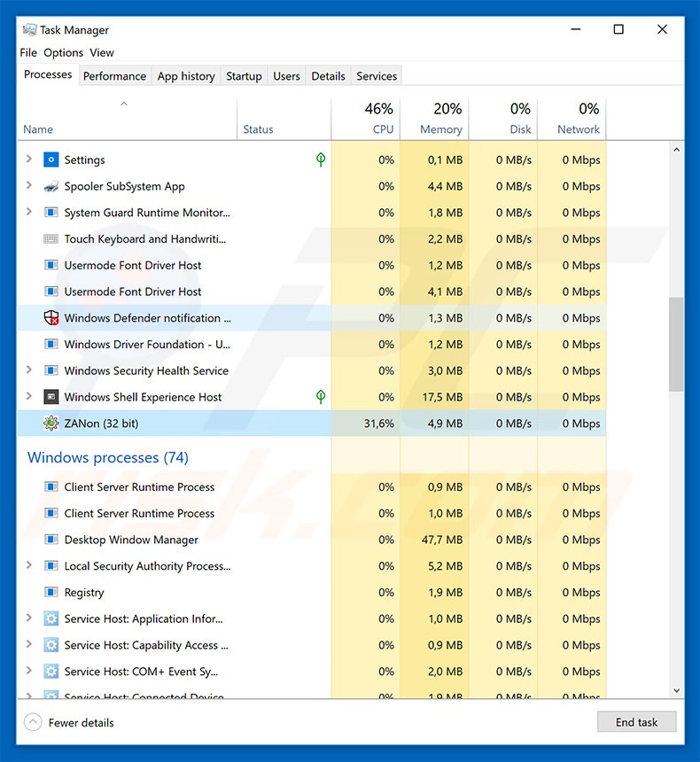Screen dimensions: 700x762
Task: Sort by the Name column header
Action: tap(128, 120)
